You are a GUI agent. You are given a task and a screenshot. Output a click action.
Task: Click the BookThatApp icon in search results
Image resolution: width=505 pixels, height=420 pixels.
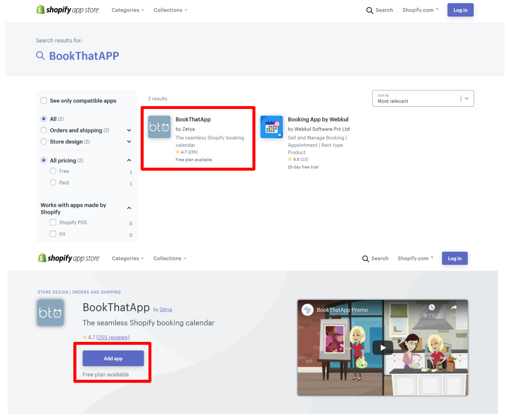point(159,127)
